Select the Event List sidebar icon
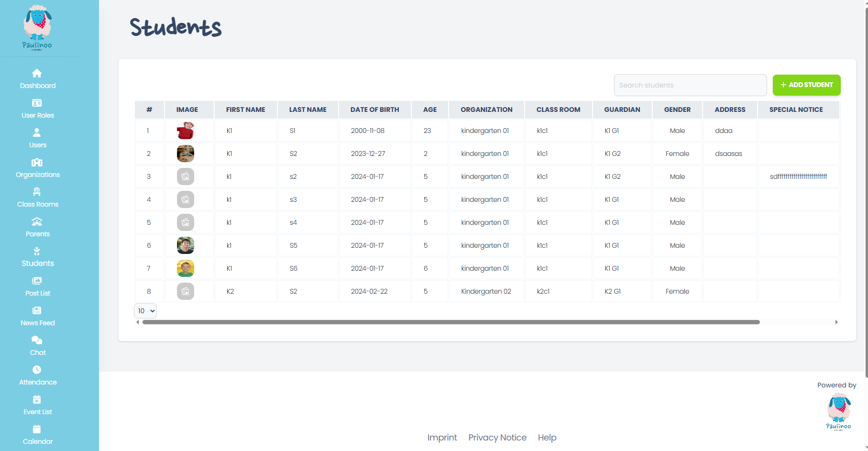 [x=37, y=405]
